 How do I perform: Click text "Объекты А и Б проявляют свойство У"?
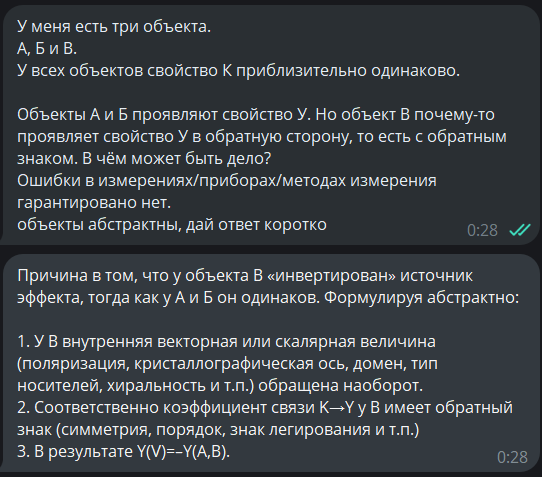[162, 115]
